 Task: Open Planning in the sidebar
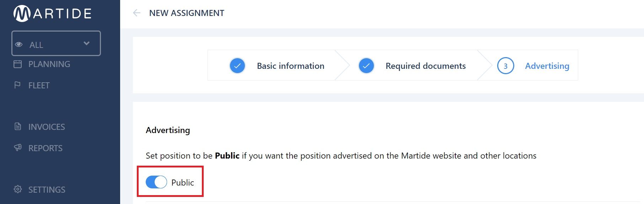pos(49,64)
